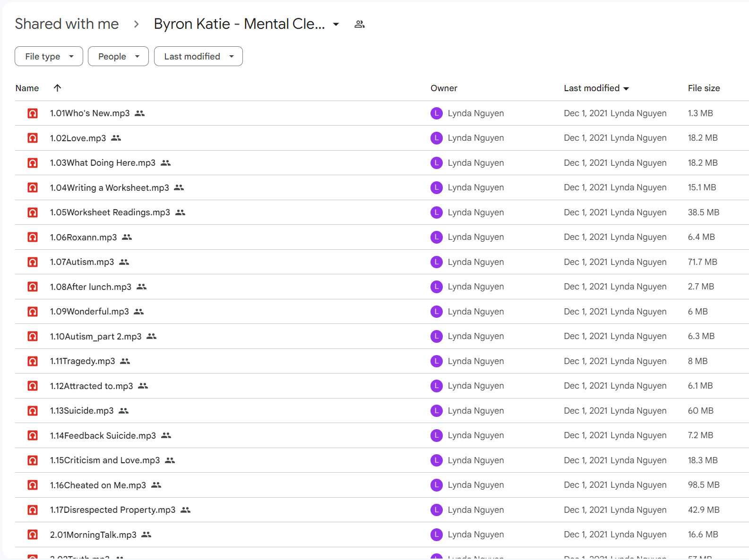
Task: Click the File size column header
Action: tap(704, 88)
